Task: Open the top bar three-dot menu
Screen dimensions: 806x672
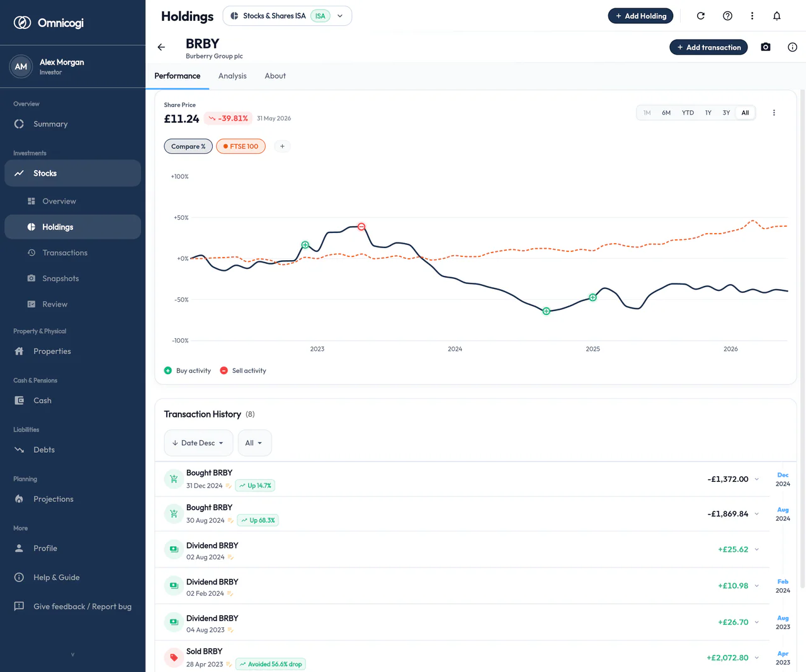Action: pos(752,16)
